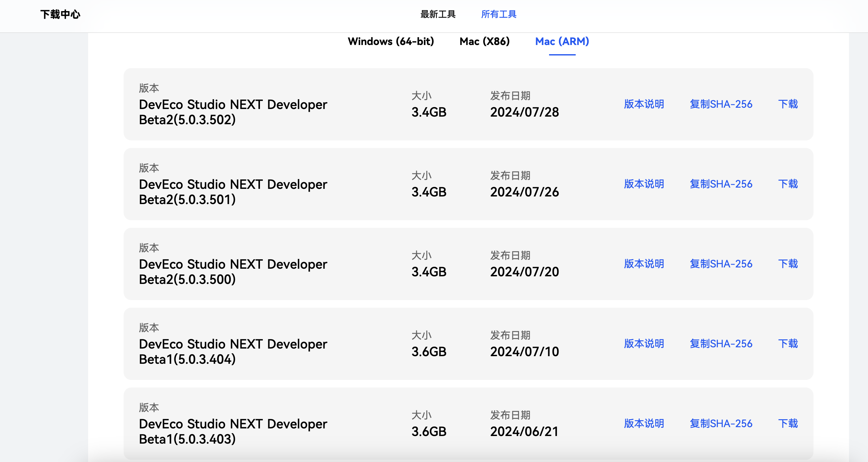Open 所有工具 tab in header
Screen dimensions: 868x462
[x=498, y=14]
